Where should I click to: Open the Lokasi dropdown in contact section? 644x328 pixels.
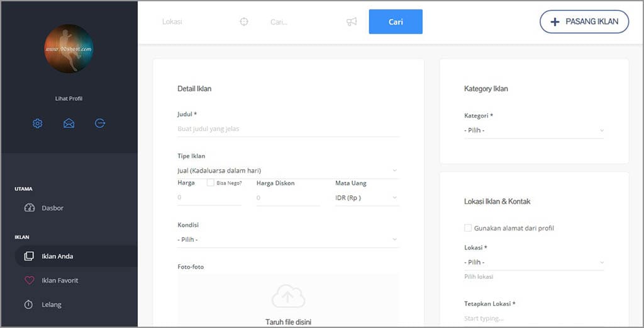click(x=533, y=262)
